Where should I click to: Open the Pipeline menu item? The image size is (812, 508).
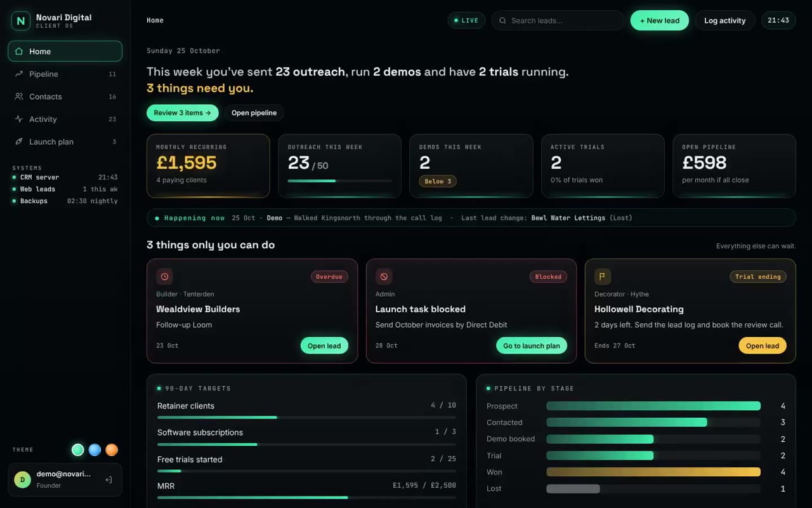[65, 74]
